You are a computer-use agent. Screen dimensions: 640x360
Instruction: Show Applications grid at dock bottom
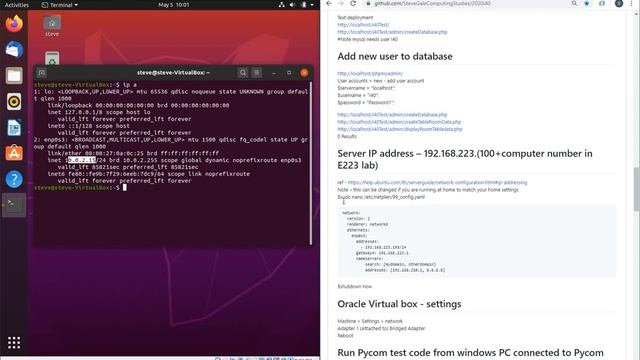(x=14, y=342)
